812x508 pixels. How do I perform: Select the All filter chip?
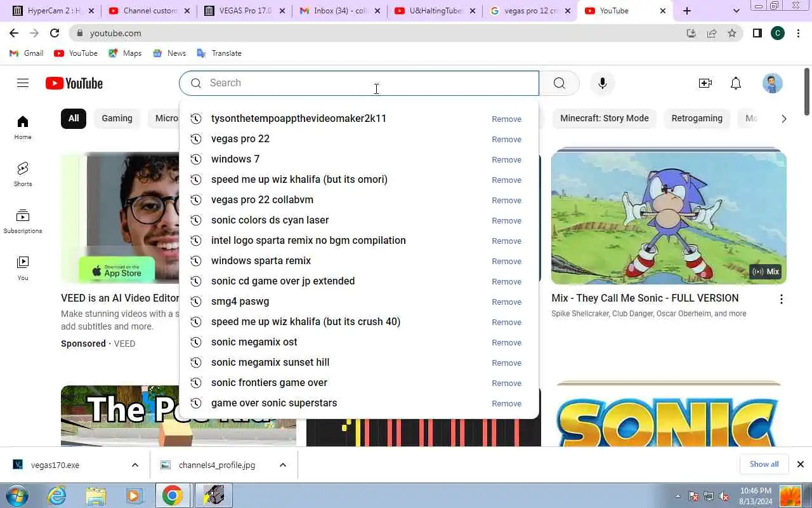[x=74, y=118]
